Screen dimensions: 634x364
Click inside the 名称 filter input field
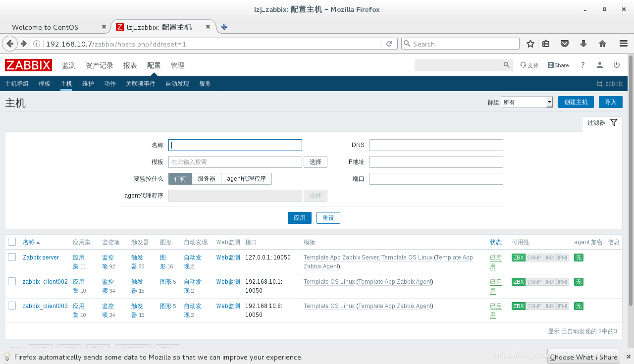click(235, 145)
